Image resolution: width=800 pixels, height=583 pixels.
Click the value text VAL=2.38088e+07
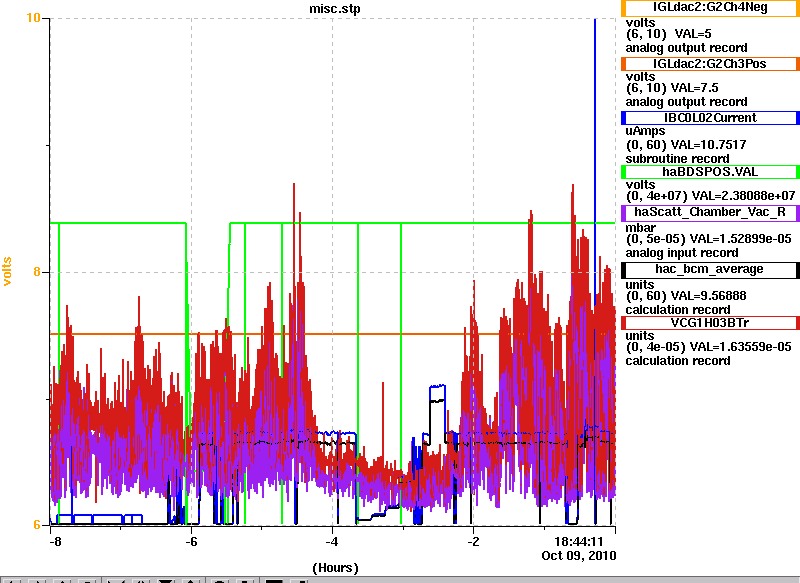point(742,196)
